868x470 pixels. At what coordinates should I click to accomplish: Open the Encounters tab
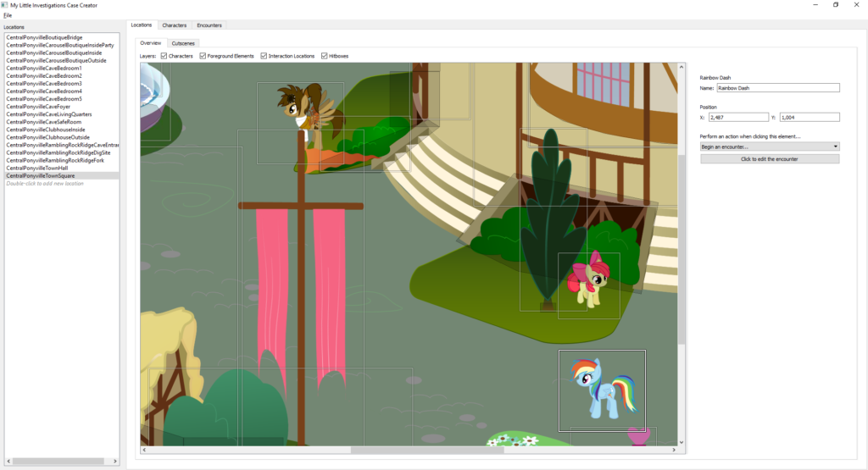pyautogui.click(x=209, y=25)
